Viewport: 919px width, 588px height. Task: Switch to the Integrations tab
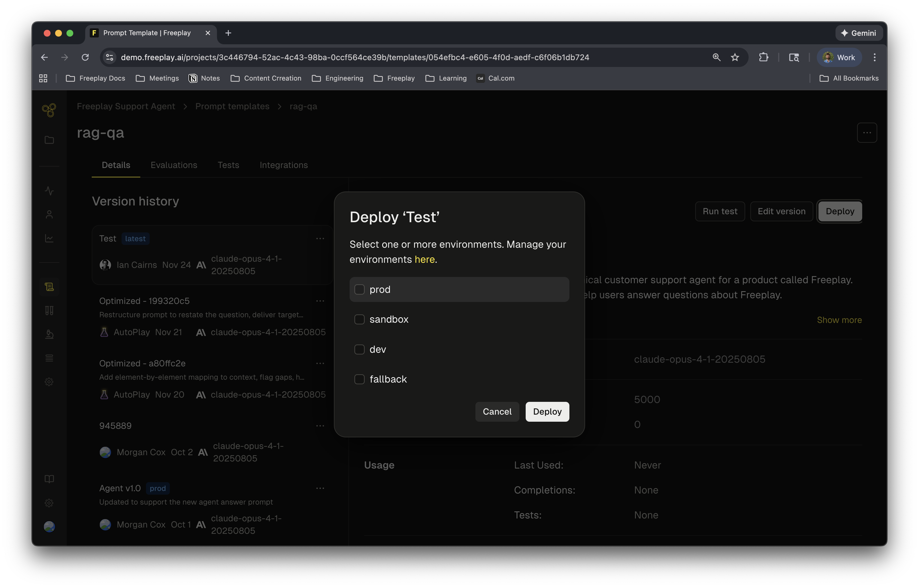pos(283,165)
